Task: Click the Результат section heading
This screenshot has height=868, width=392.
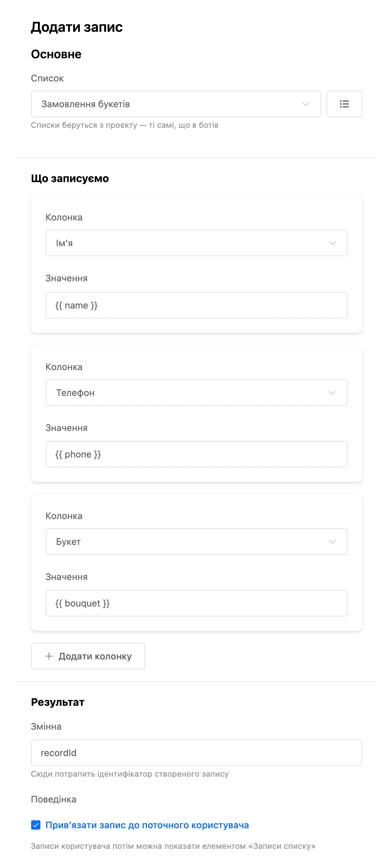Action: [x=58, y=702]
